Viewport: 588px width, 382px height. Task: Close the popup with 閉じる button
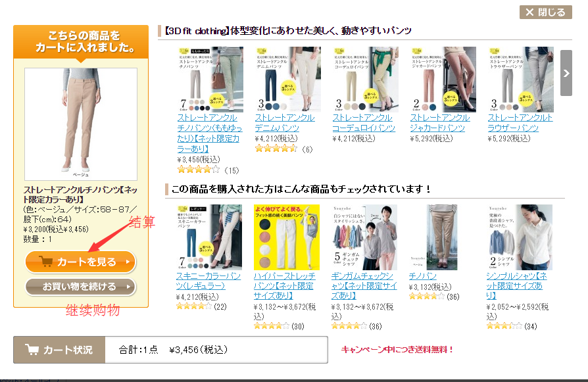tap(546, 12)
